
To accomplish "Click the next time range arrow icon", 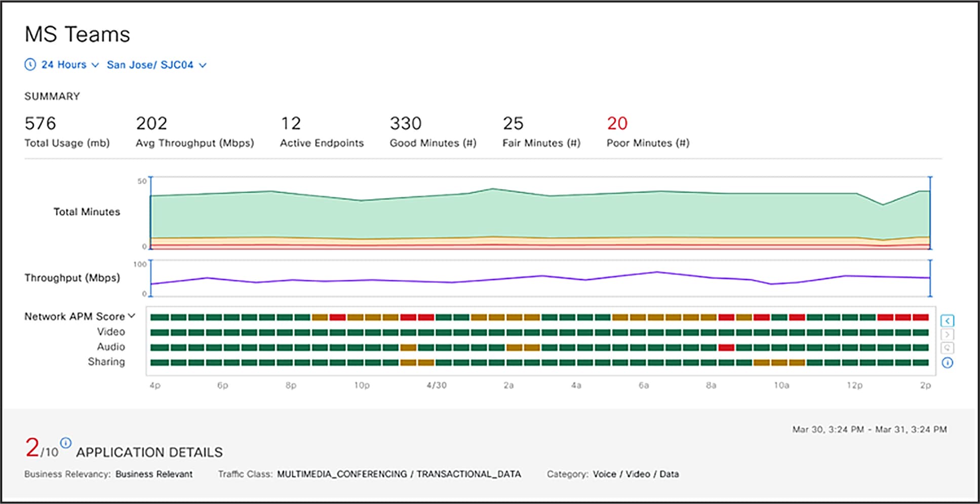I will pos(947,334).
